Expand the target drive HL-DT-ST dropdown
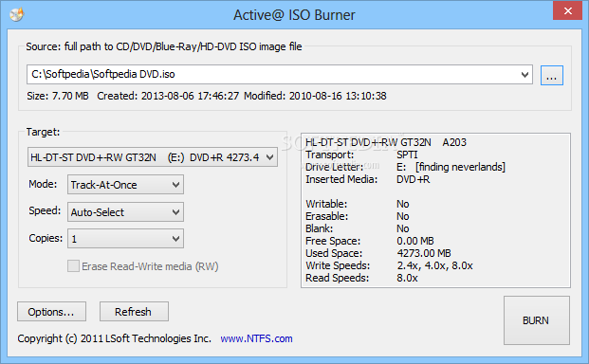 153,157
